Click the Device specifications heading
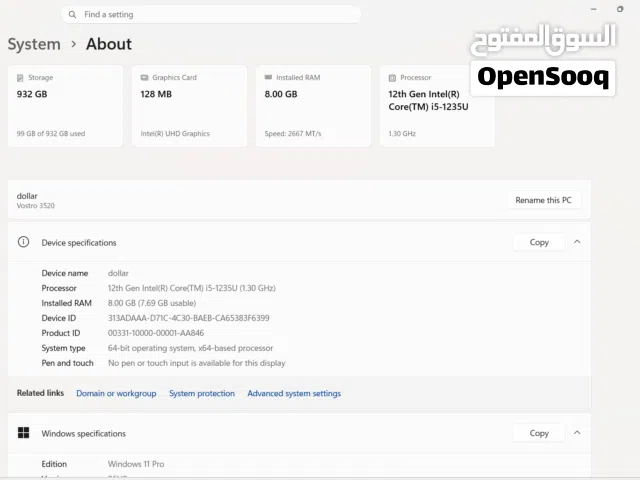The width and height of the screenshot is (640, 480). [x=79, y=243]
